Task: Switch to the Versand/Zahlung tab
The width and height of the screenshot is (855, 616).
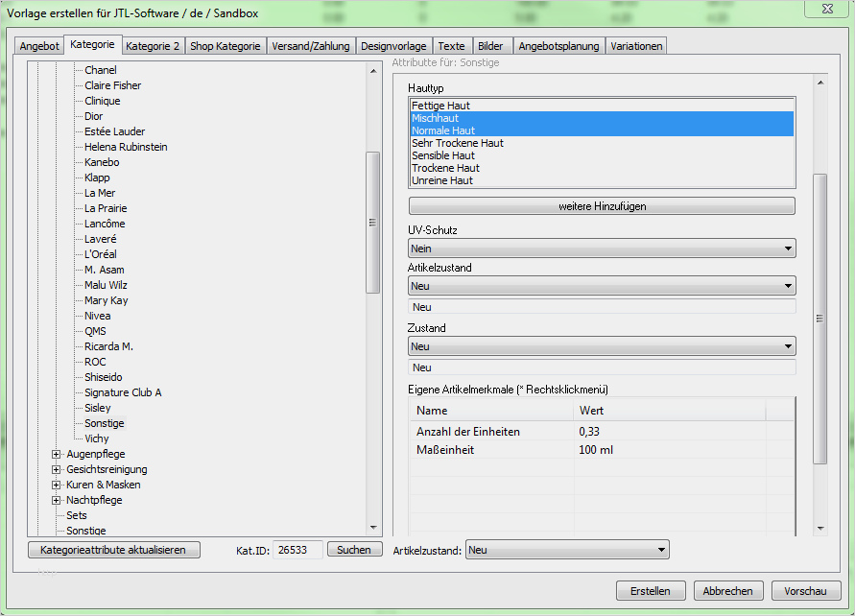Action: tap(310, 46)
